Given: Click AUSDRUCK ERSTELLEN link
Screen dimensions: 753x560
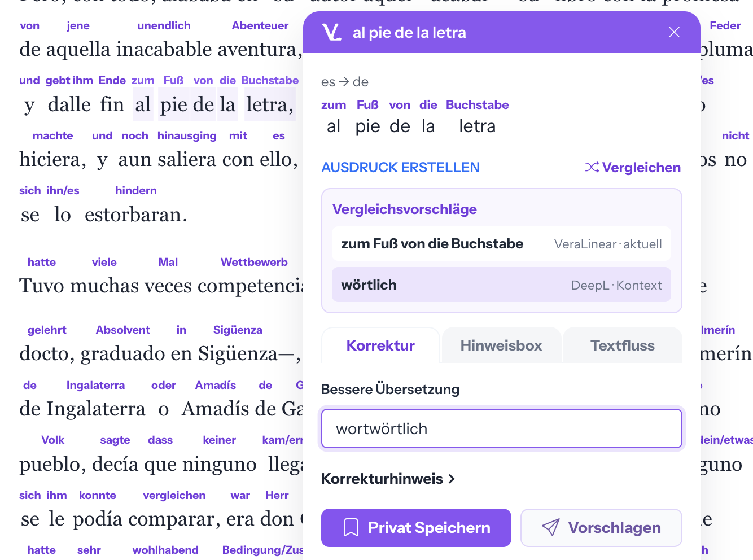Looking at the screenshot, I should coord(400,168).
